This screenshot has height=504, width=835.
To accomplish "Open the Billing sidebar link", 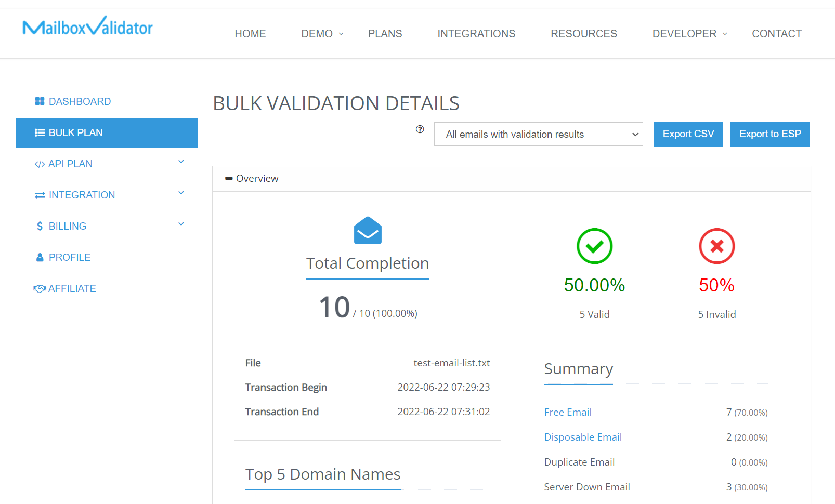I will pos(68,226).
